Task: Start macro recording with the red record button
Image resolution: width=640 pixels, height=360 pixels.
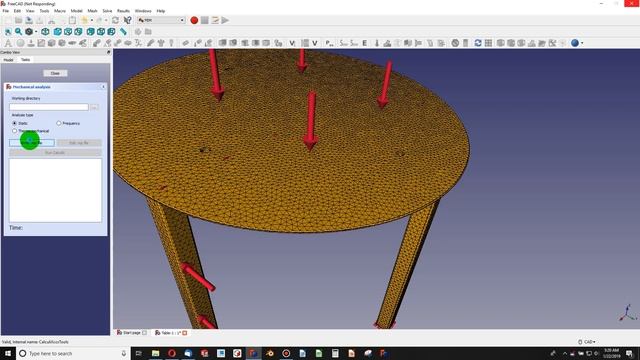Action: [194, 20]
